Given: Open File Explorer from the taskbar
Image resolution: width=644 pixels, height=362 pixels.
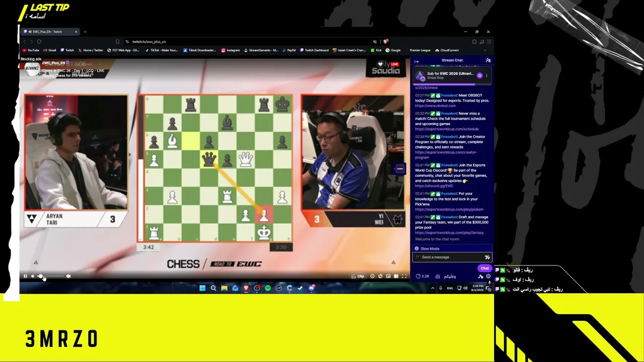Looking at the screenshot, I should tap(224, 288).
